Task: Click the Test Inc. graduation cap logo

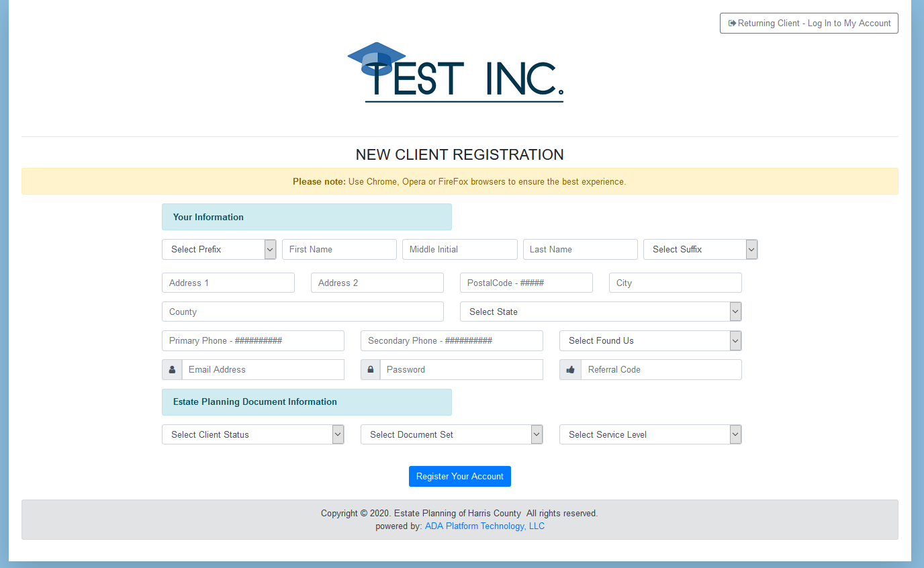Action: click(455, 73)
